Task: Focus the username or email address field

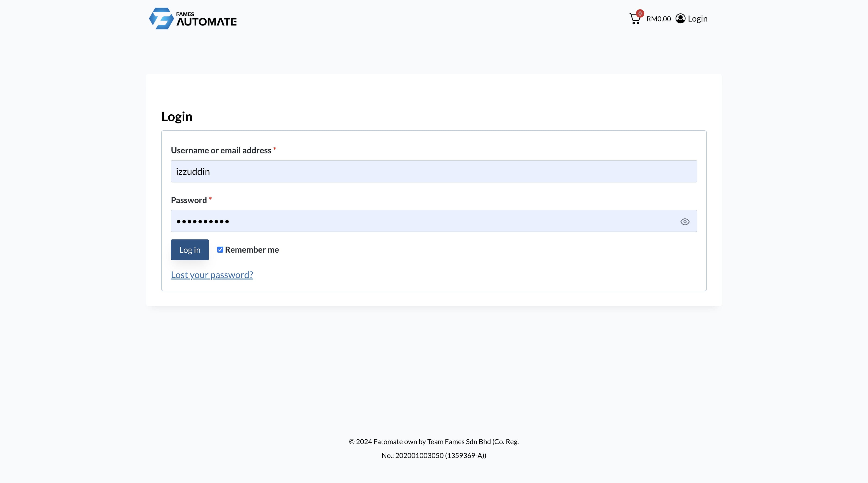Action: pos(434,171)
